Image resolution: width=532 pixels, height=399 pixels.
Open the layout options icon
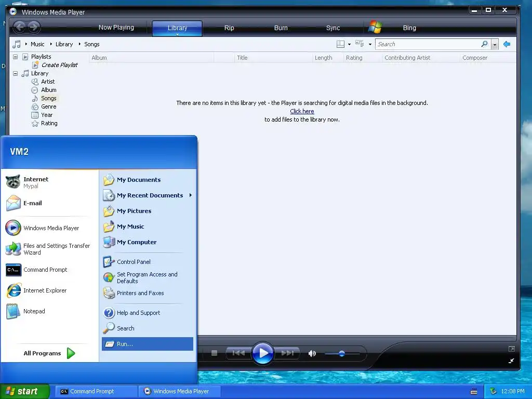340,44
